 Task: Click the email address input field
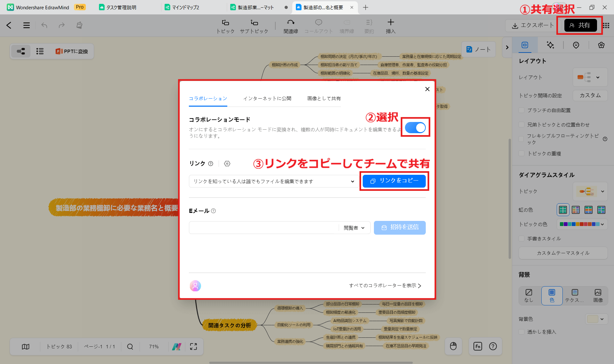pos(263,228)
